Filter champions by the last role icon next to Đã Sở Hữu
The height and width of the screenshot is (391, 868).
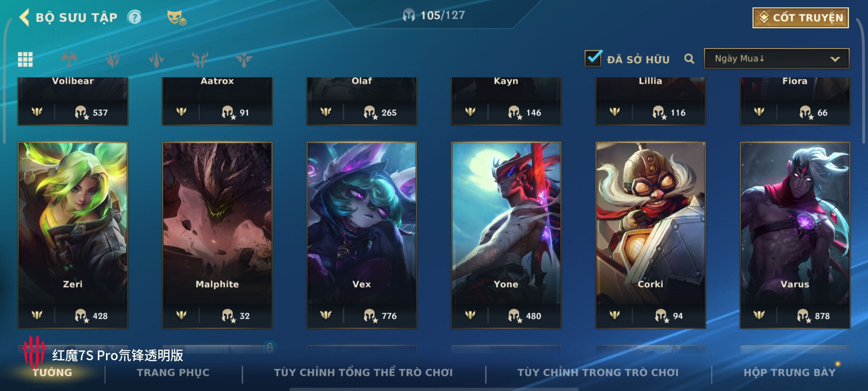[x=244, y=59]
